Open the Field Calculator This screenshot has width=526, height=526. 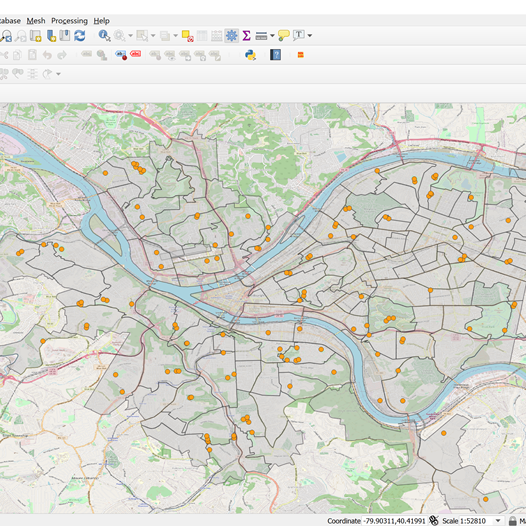coord(217,36)
